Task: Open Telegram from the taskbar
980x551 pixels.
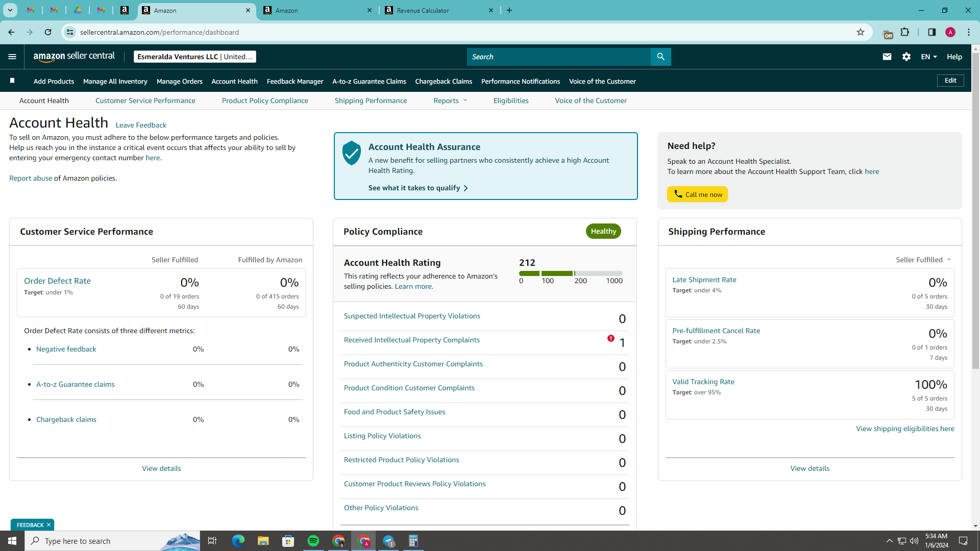Action: point(388,541)
